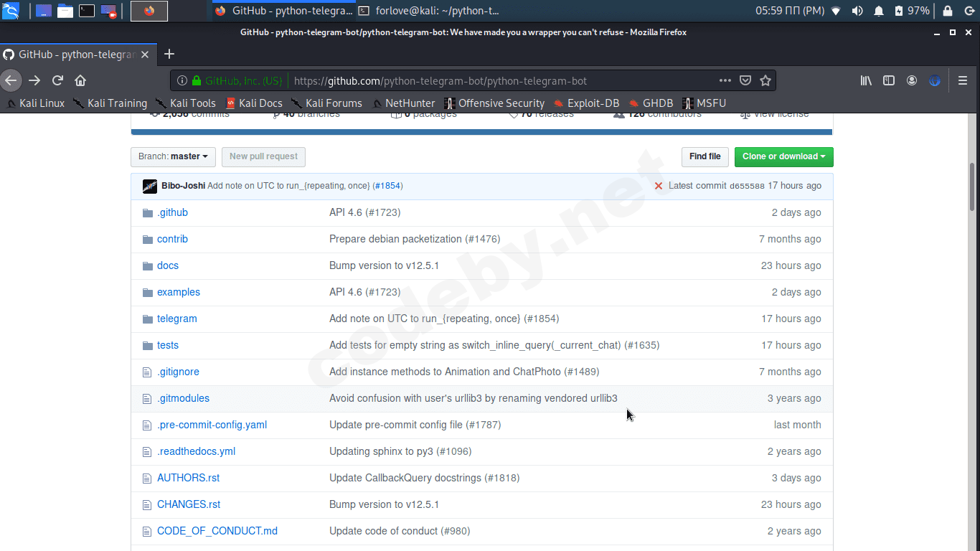Go back using the browser back arrow

point(11,80)
